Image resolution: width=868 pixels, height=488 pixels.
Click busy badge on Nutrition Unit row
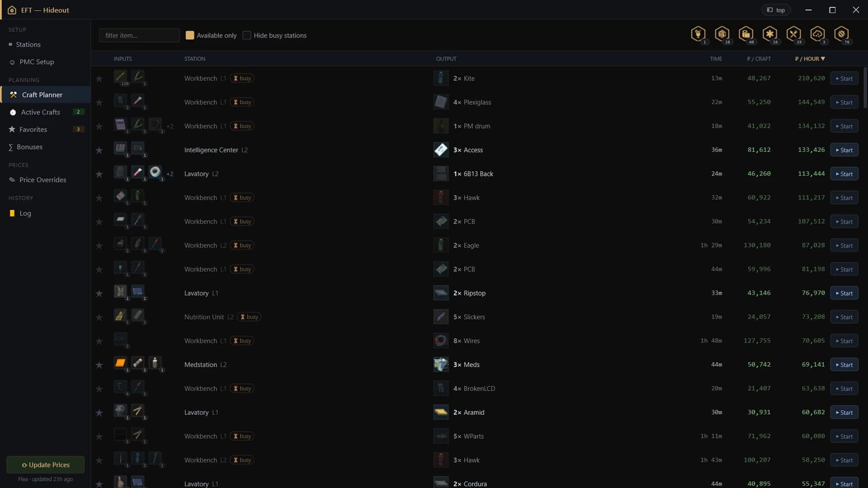pos(250,317)
